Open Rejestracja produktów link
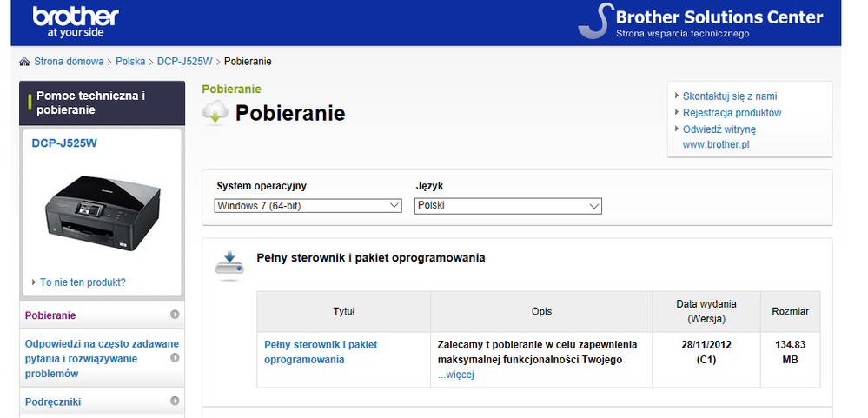This screenshot has height=418, width=868. (732, 113)
